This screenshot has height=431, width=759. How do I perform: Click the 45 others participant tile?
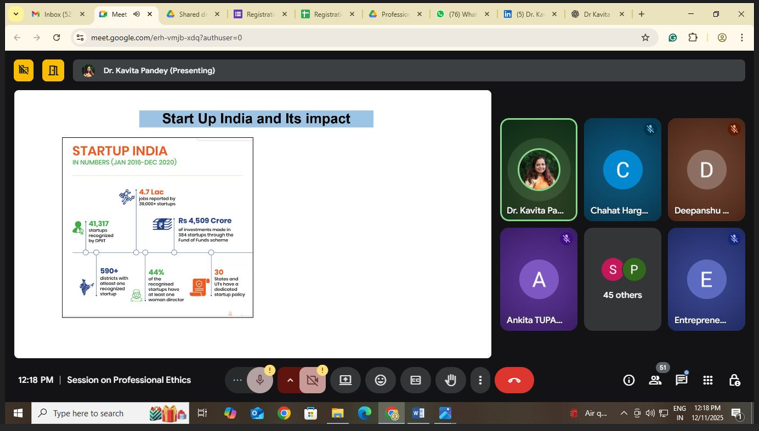[622, 279]
